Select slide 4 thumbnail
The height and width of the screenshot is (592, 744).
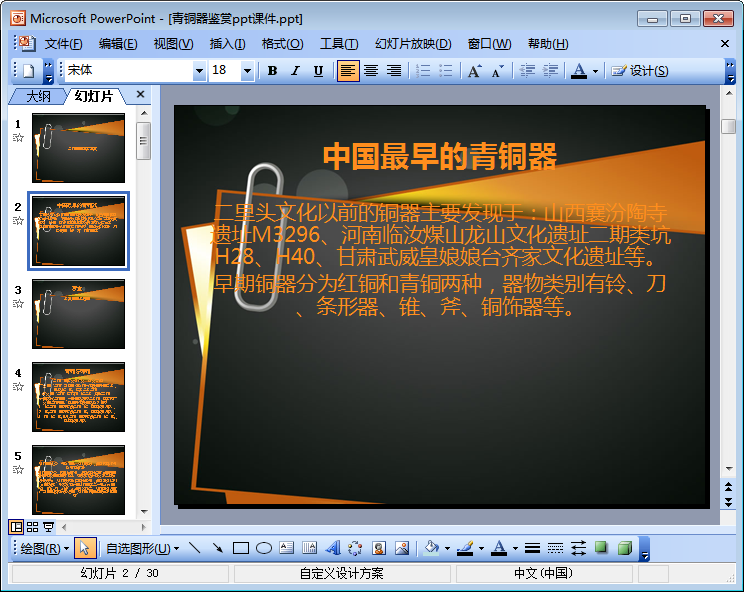tap(78, 397)
